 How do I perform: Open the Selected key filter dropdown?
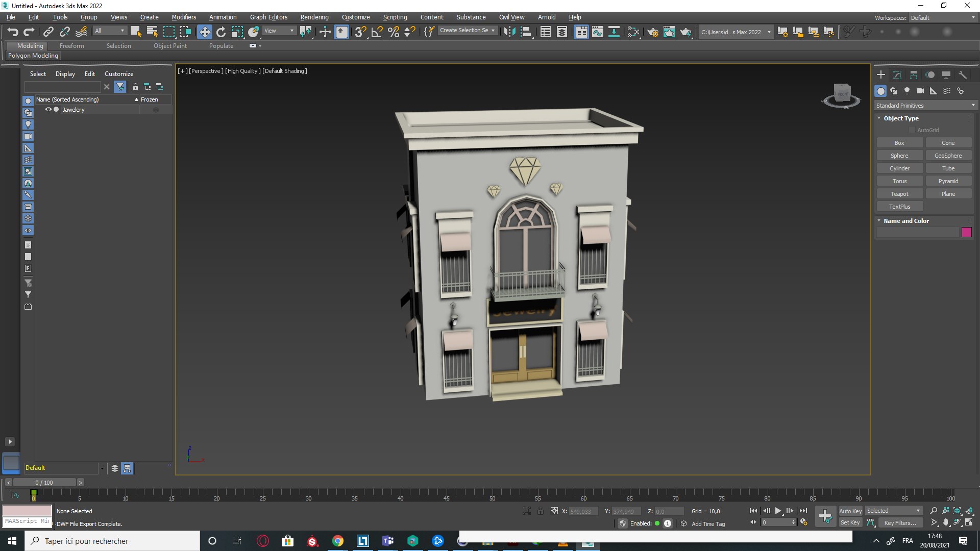tap(894, 511)
